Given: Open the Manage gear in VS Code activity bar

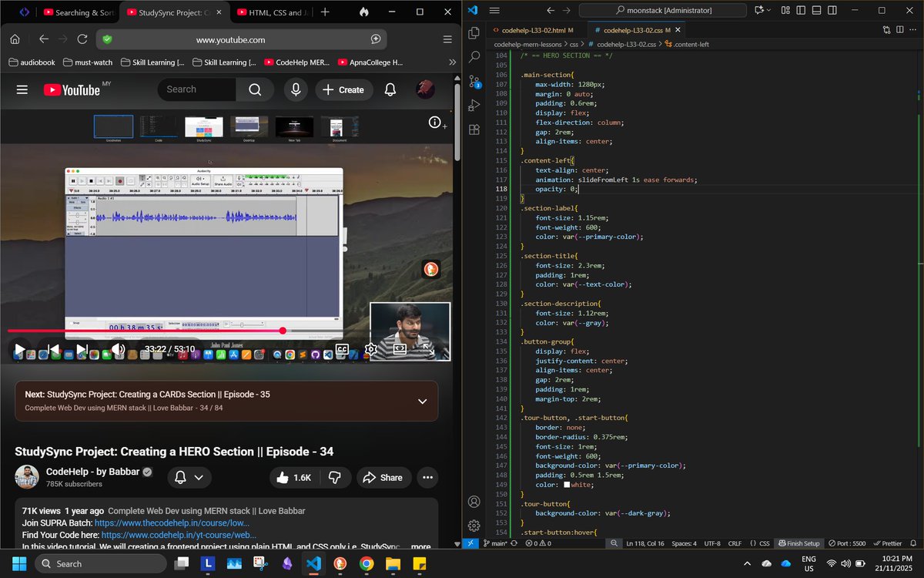Looking at the screenshot, I should pos(474,526).
